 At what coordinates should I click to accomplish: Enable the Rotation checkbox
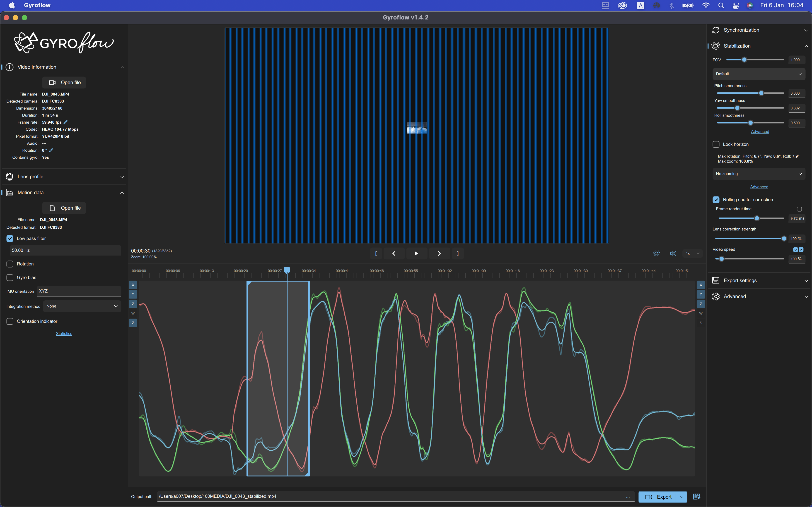point(10,264)
